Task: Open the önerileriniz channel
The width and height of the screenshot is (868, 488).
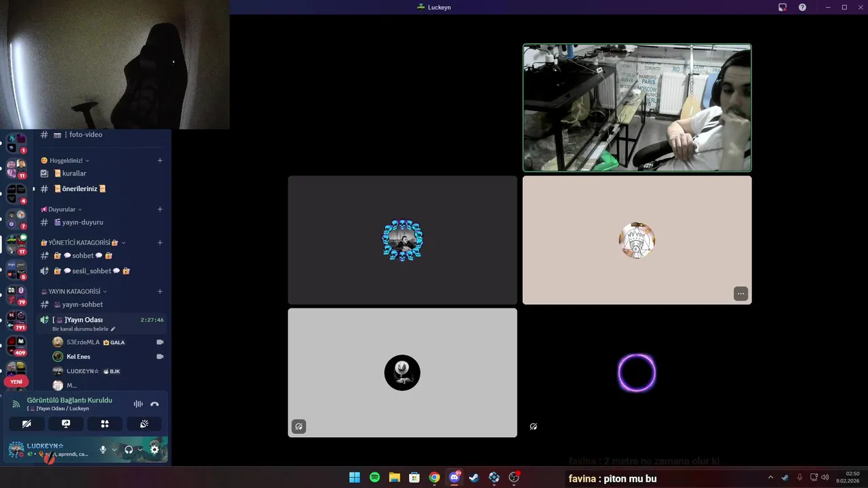Action: pyautogui.click(x=101, y=189)
